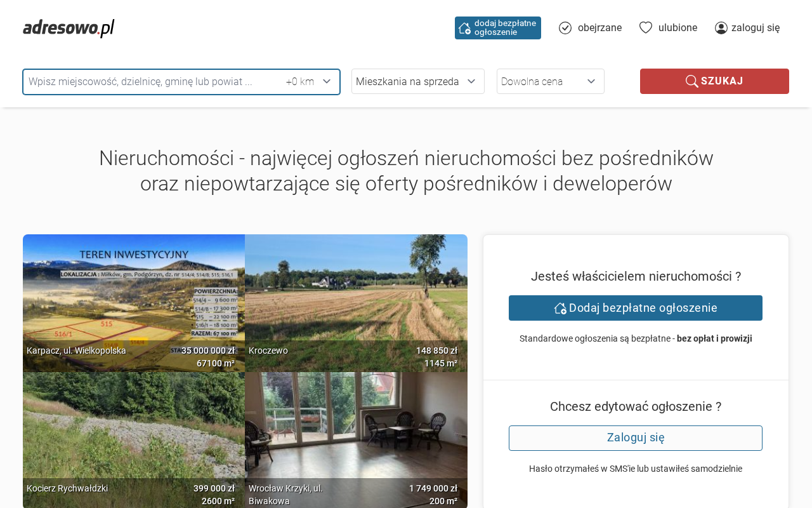This screenshot has width=812, height=508.
Task: Click the checkmark icon beside obejrzane
Action: coord(565,28)
